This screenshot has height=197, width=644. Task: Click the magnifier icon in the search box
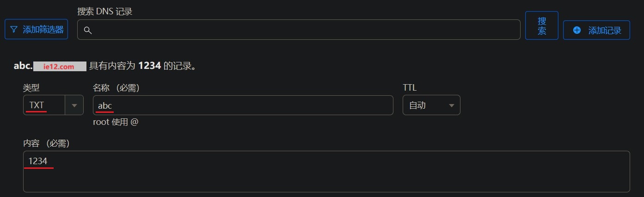(x=87, y=30)
